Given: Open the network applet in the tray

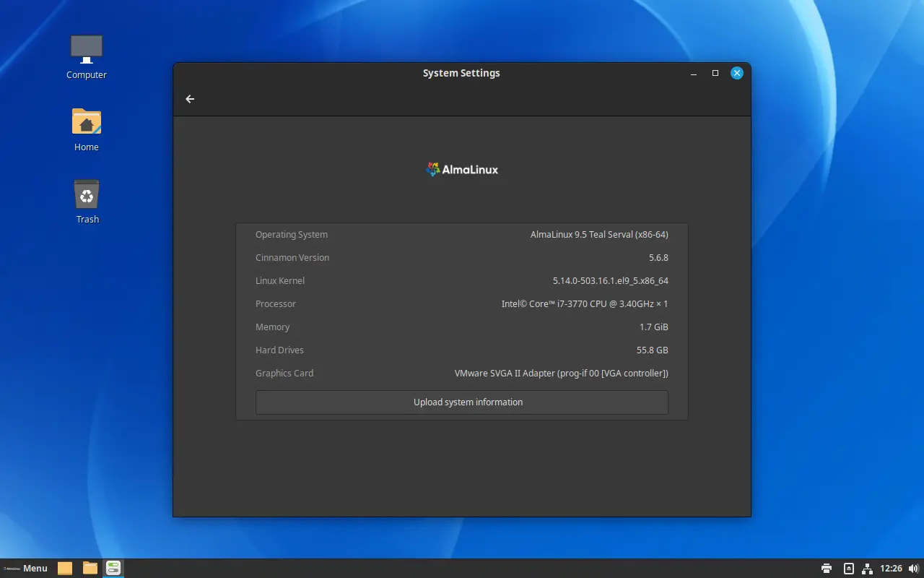Looking at the screenshot, I should pos(867,569).
